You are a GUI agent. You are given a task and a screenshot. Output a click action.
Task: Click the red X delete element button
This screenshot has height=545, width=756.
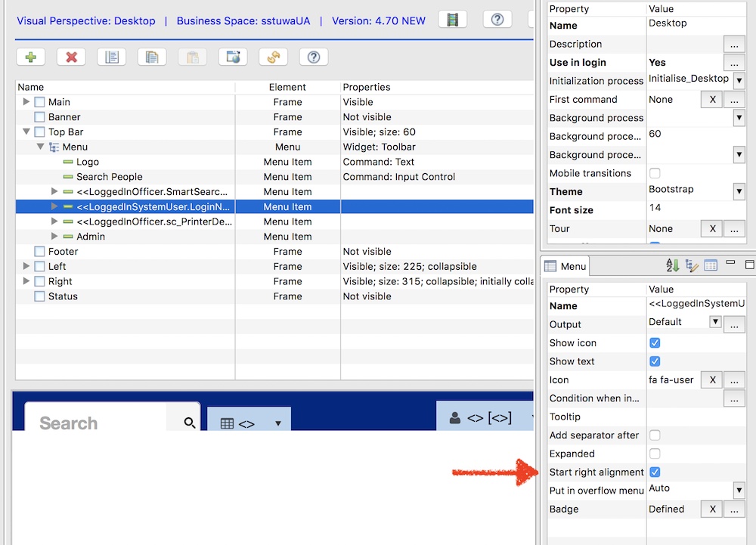click(x=71, y=57)
